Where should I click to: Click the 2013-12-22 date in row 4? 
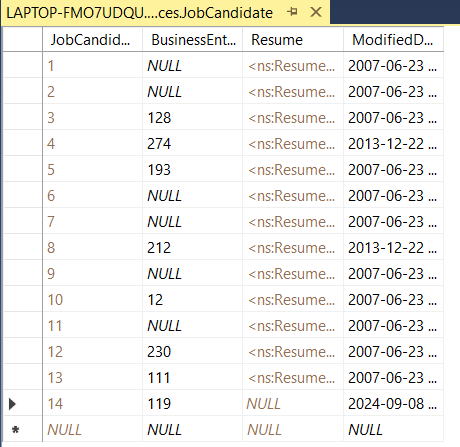click(393, 144)
